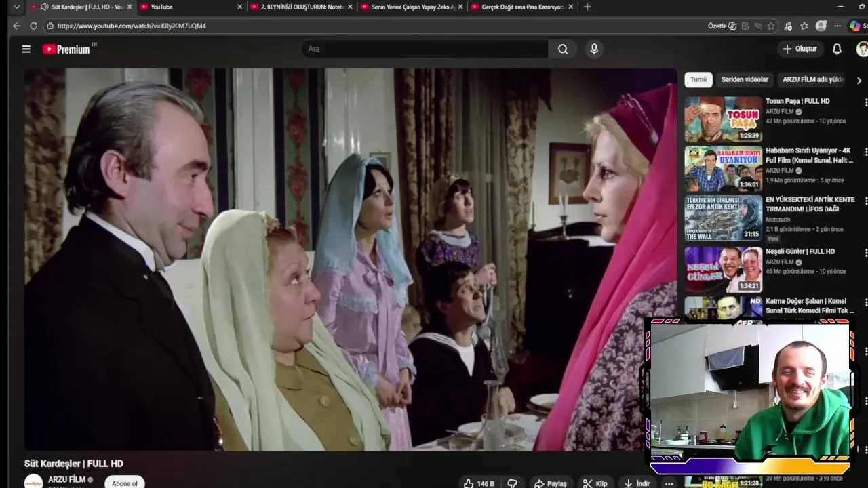This screenshot has width=868, height=488.
Task: Open the YouTube account avatar menu
Action: 862,49
